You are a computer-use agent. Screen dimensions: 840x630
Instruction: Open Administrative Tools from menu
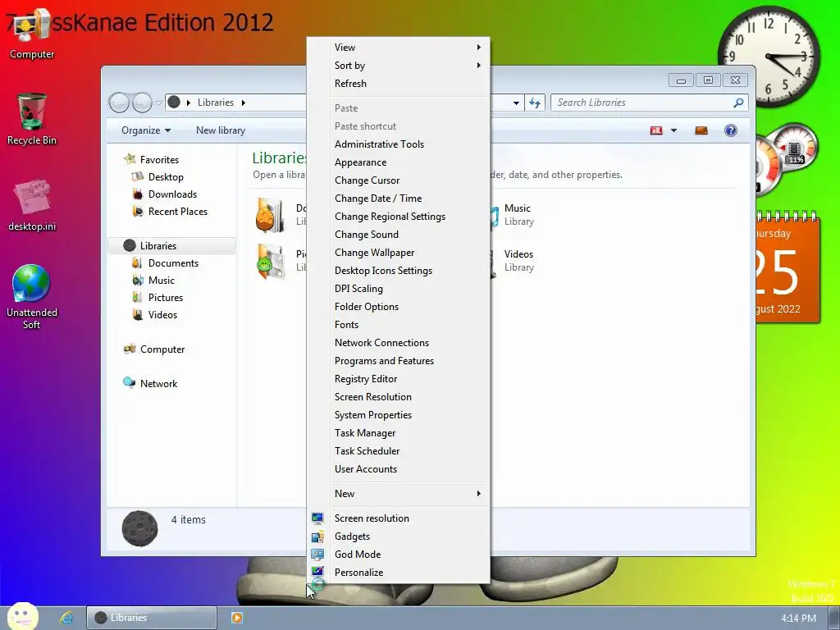[398, 144]
